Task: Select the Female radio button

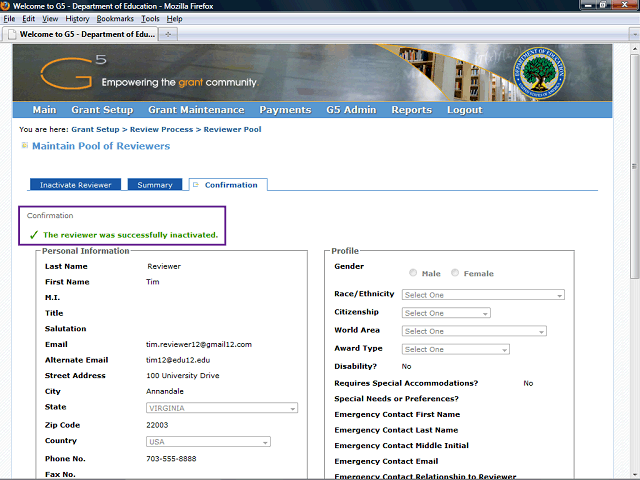Action: click(x=455, y=273)
